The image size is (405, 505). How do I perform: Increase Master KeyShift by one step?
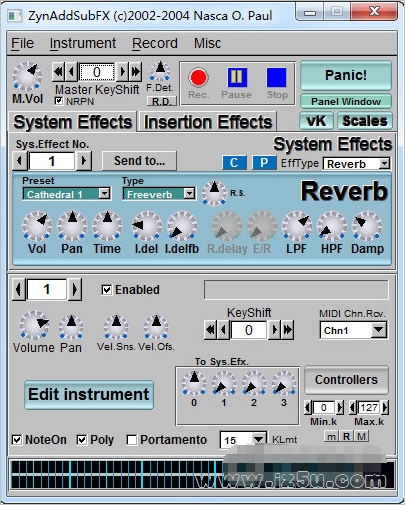coord(122,72)
